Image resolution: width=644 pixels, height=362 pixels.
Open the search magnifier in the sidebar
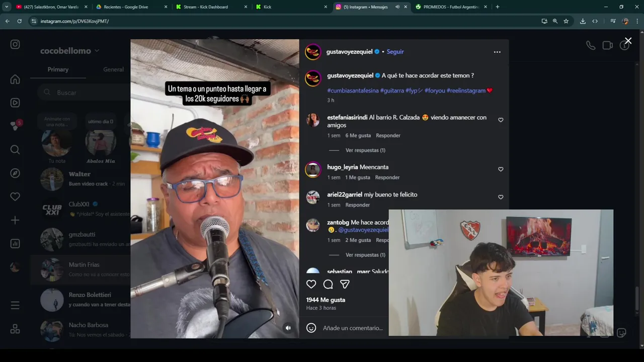15,150
